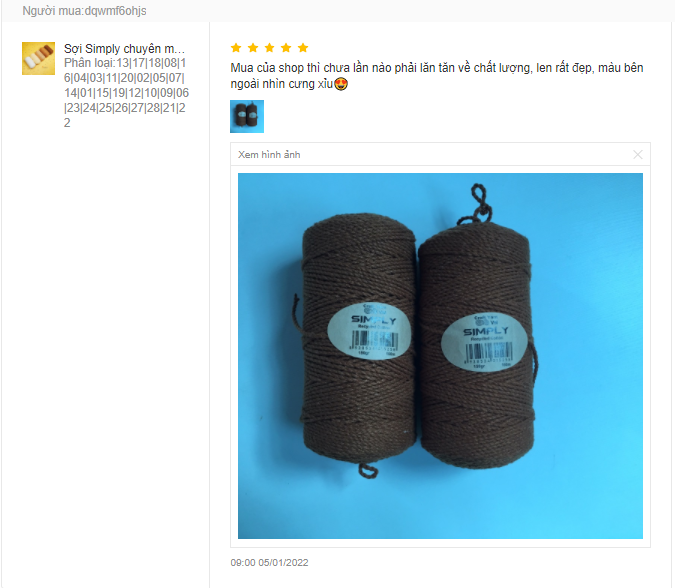675x588 pixels.
Task: Click the second rating star
Action: (253, 48)
